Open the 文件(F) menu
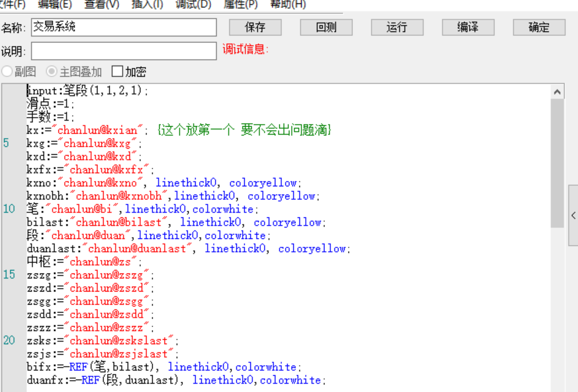 (12, 4)
